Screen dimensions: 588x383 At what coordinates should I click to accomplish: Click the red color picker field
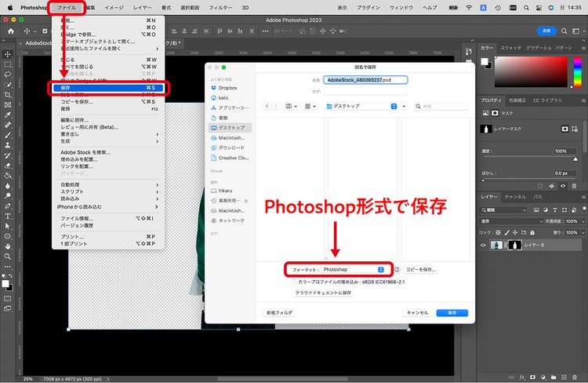point(531,72)
